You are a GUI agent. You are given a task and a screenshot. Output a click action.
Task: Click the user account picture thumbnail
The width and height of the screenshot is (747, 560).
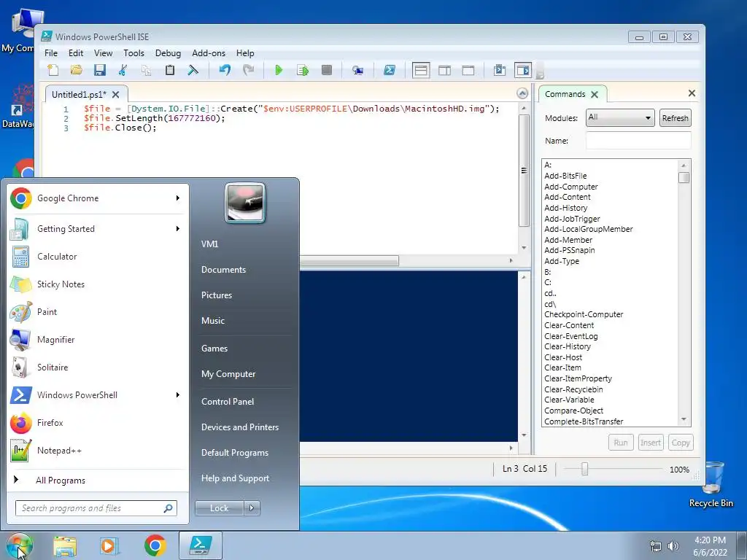[x=245, y=203]
